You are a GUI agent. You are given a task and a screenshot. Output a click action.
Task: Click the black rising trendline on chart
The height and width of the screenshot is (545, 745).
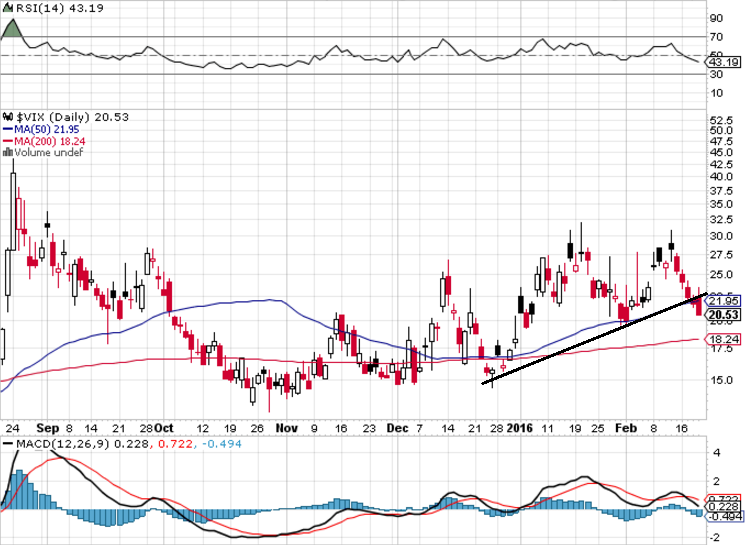595,338
